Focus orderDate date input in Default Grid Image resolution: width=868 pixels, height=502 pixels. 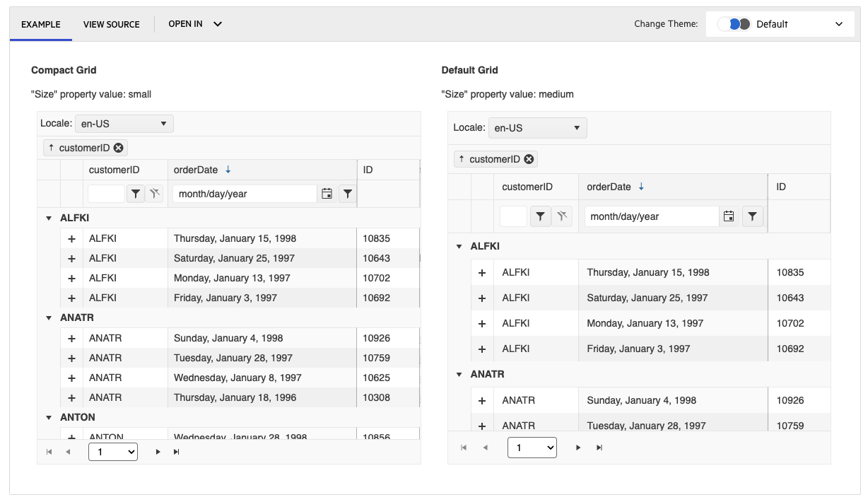coord(652,216)
